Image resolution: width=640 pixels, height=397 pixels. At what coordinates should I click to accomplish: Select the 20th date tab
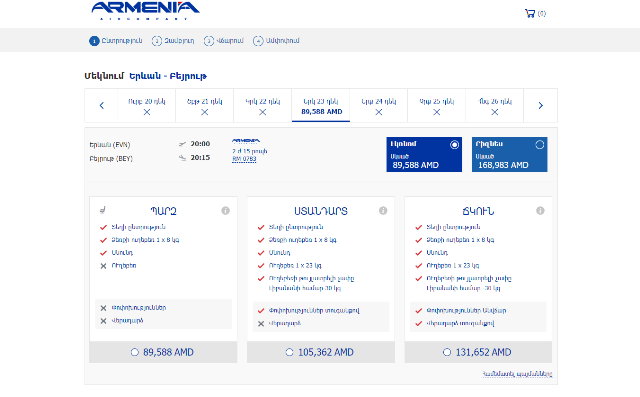(147, 106)
